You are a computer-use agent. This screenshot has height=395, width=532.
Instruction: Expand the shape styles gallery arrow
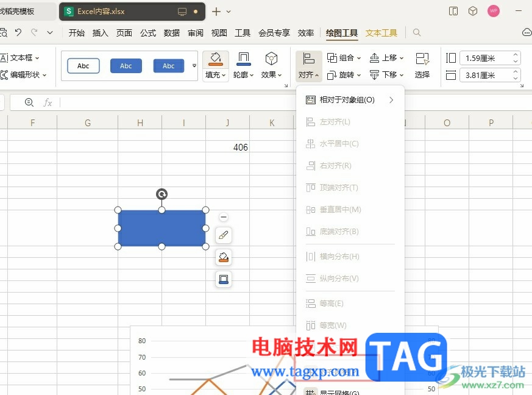194,65
